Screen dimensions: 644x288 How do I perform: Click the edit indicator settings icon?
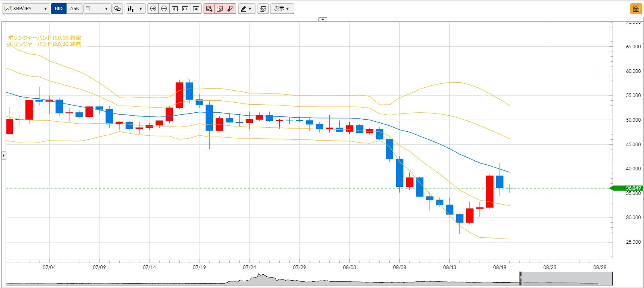coord(220,8)
